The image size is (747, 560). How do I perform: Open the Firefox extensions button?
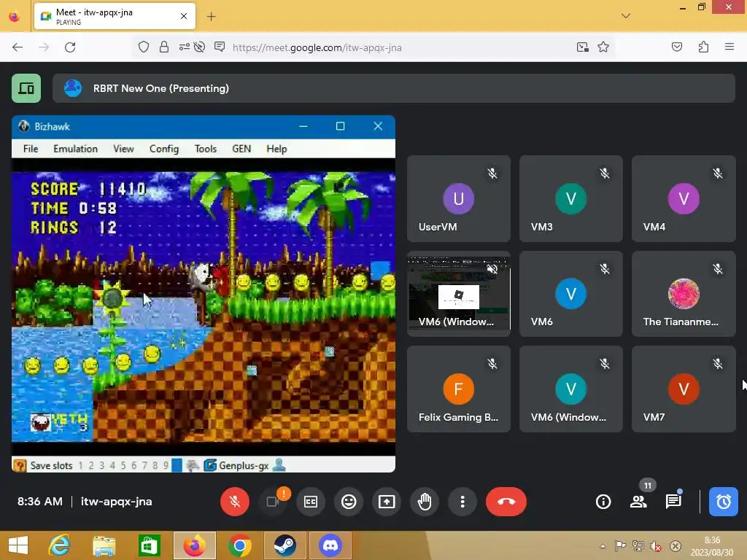point(703,47)
